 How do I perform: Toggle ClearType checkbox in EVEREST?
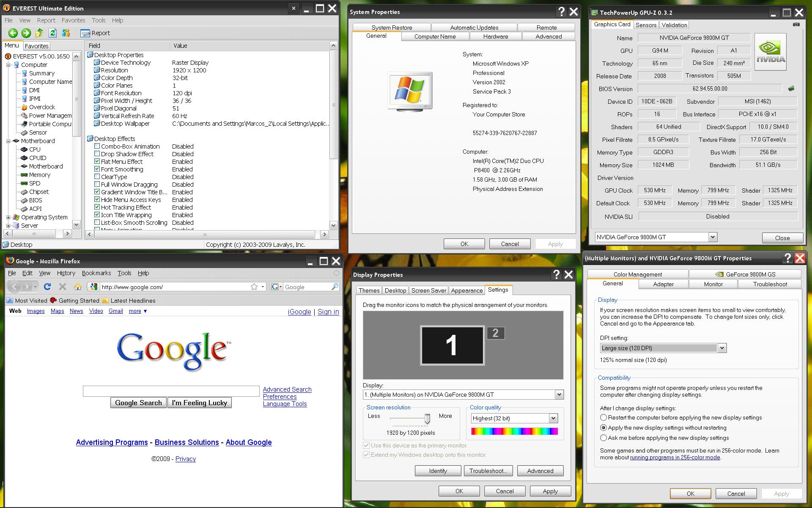[97, 177]
